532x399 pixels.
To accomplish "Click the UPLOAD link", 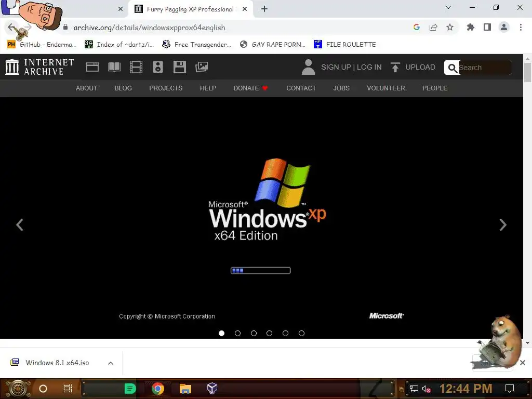I will pyautogui.click(x=420, y=67).
